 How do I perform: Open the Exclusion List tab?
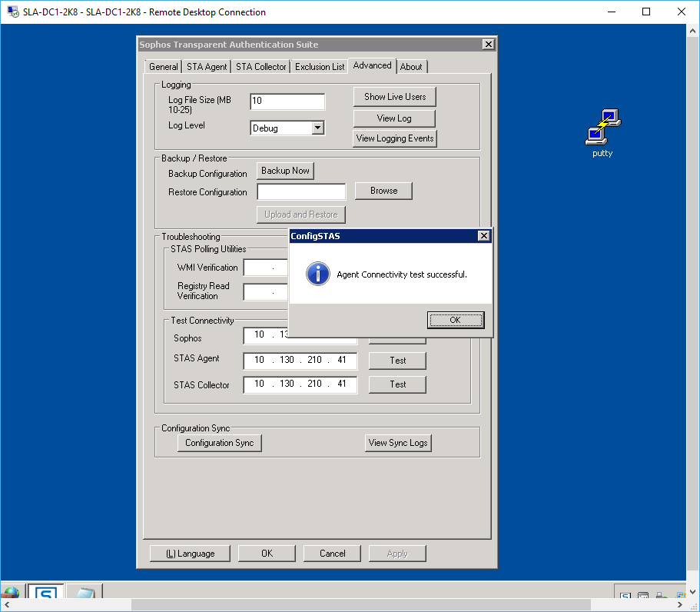(320, 67)
